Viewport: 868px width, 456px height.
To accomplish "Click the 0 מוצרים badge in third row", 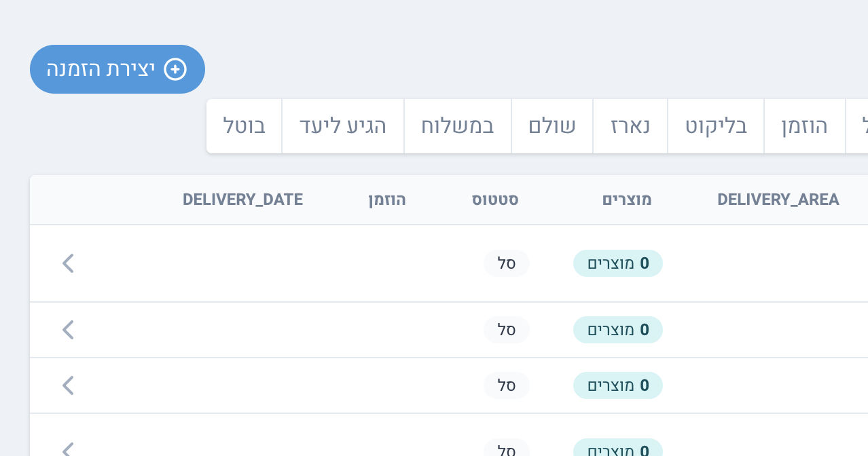I will click(x=617, y=385).
